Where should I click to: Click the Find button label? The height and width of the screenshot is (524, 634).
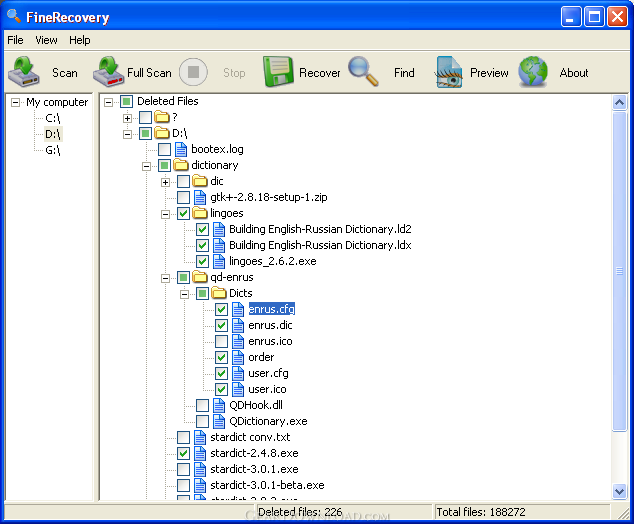tap(404, 73)
